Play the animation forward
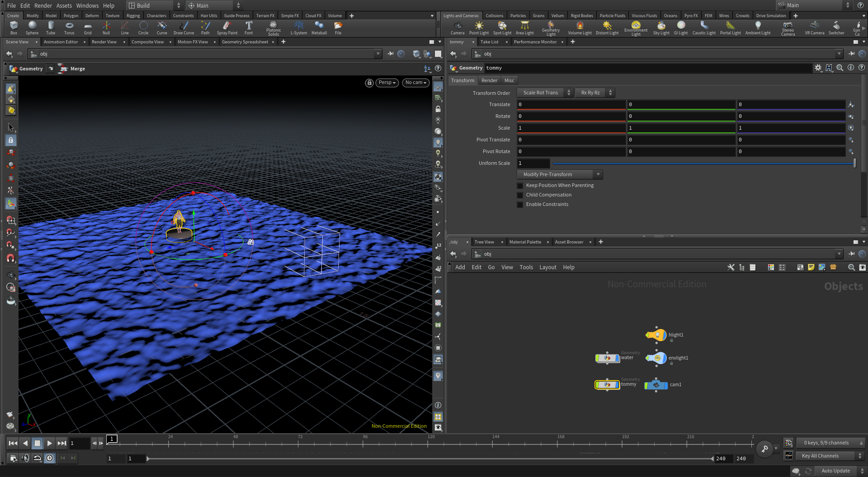868x477 pixels. tap(50, 443)
